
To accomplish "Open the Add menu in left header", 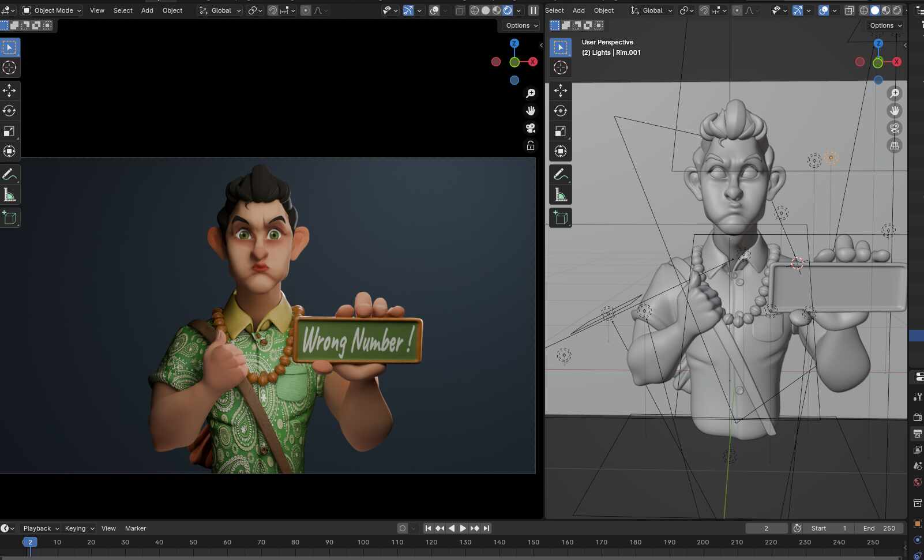I will [x=147, y=10].
